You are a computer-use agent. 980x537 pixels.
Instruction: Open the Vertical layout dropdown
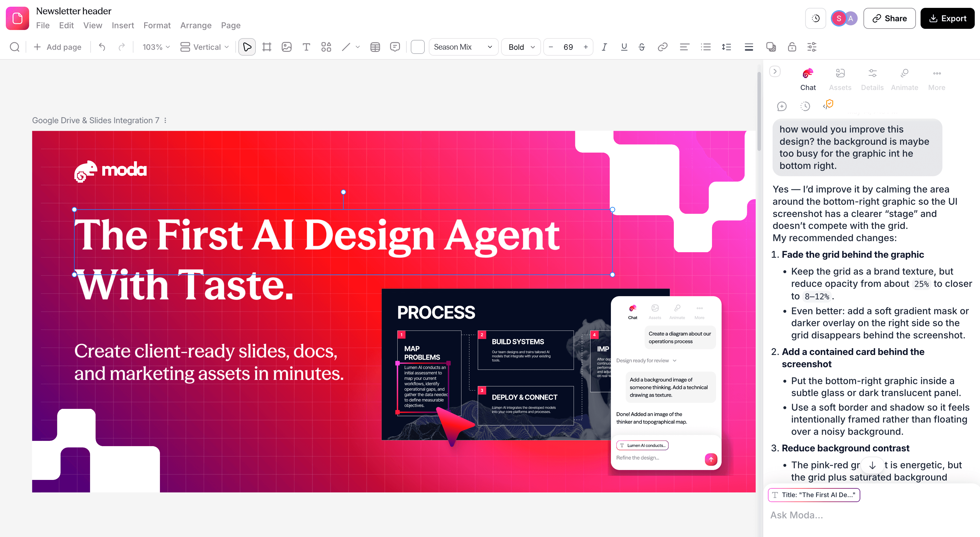(205, 47)
